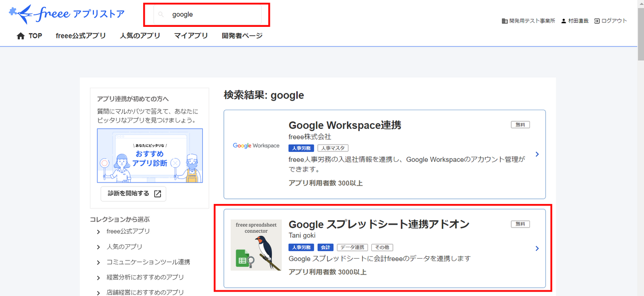Open freee公式アプリ menu item
The height and width of the screenshot is (296, 644).
80,35
